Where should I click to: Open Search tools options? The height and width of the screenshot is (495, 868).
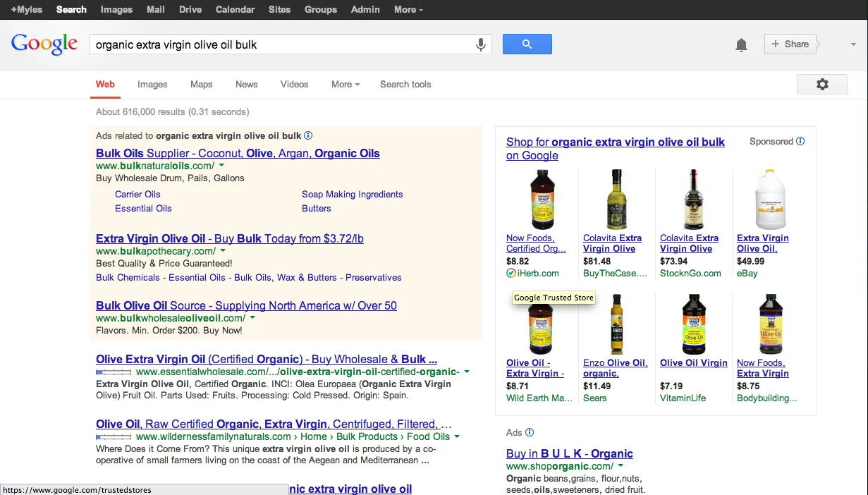pos(405,84)
